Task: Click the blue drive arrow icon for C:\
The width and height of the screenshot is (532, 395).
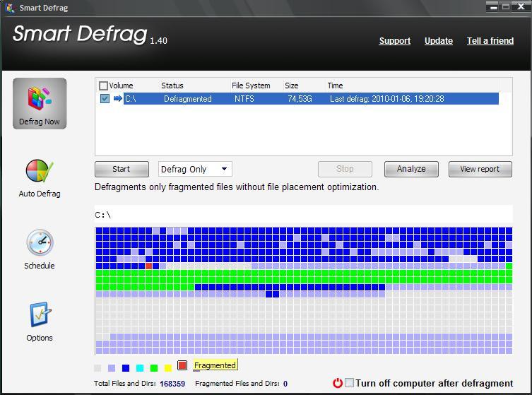Action: [118, 99]
